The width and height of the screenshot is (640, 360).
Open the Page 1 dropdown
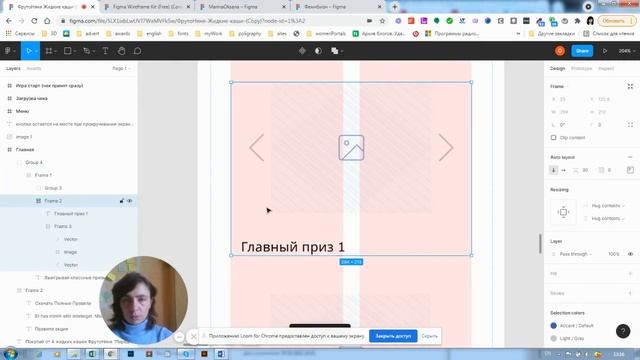[x=121, y=69]
